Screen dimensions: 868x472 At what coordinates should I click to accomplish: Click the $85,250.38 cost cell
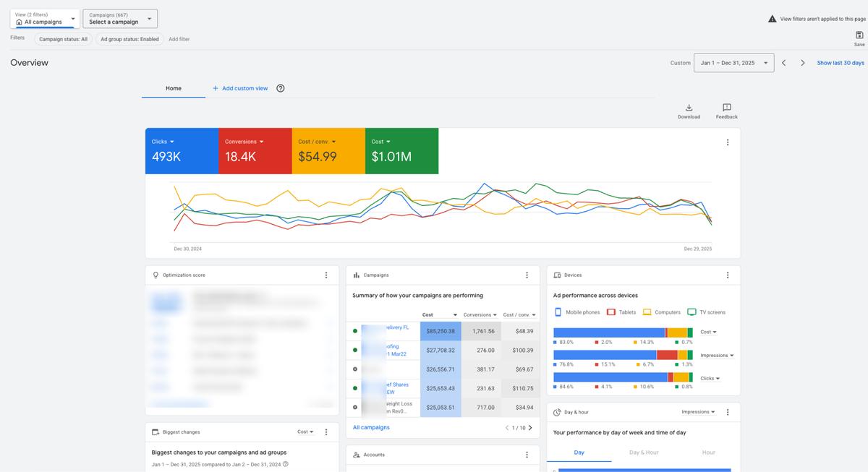[x=440, y=331]
